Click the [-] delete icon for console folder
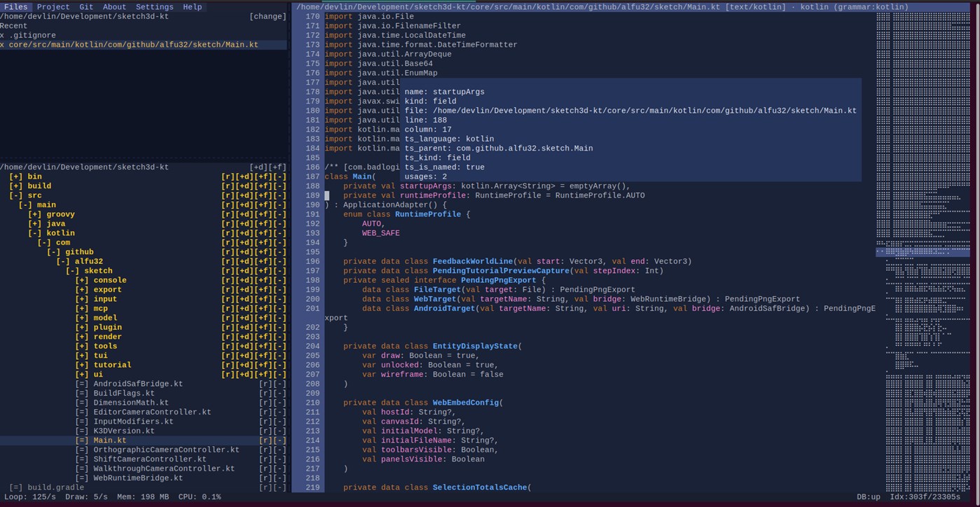Viewport: 980px width, 507px height. click(x=279, y=280)
